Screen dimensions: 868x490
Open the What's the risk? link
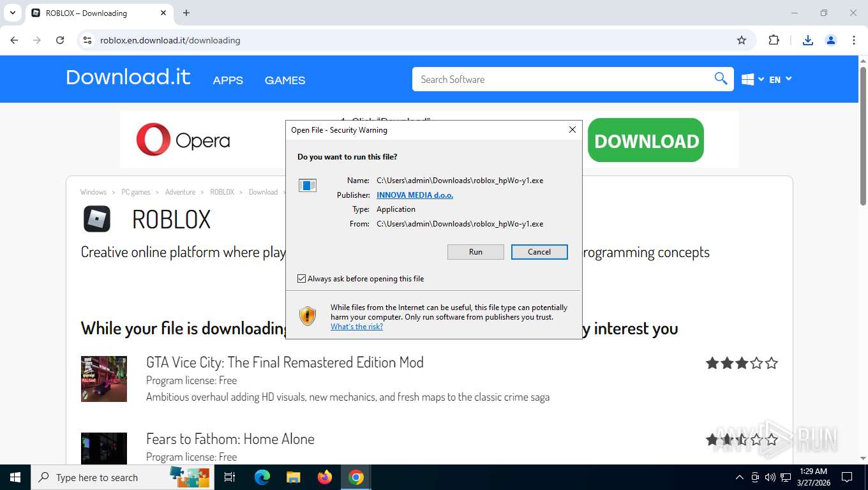[357, 327]
